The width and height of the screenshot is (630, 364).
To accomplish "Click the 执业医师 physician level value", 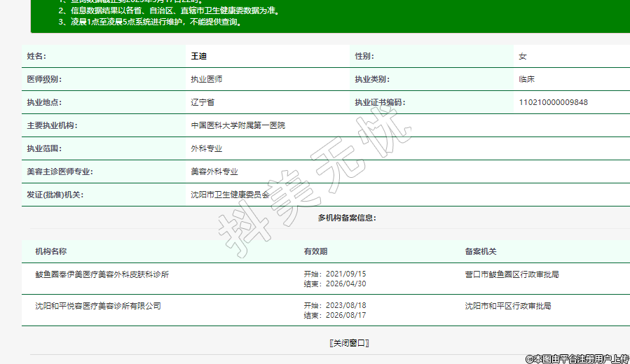I will [x=207, y=79].
